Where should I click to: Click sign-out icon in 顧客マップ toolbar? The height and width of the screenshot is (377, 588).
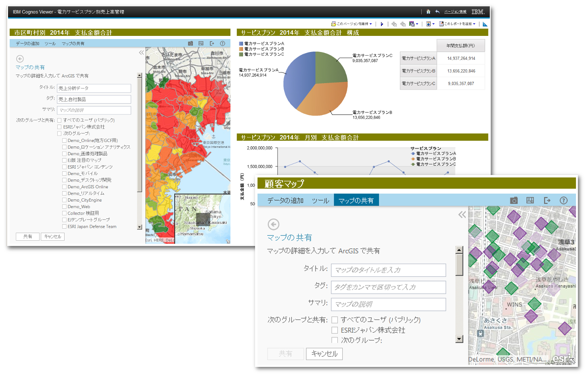pos(547,200)
